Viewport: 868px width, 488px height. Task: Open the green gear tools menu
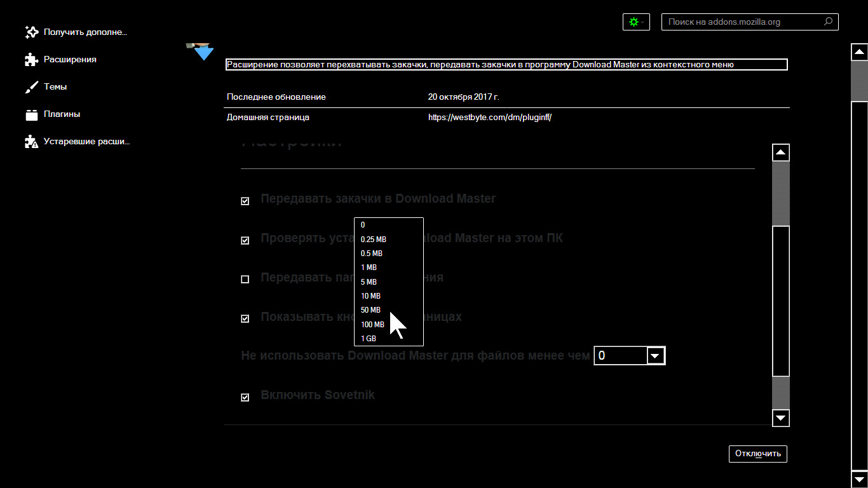636,22
